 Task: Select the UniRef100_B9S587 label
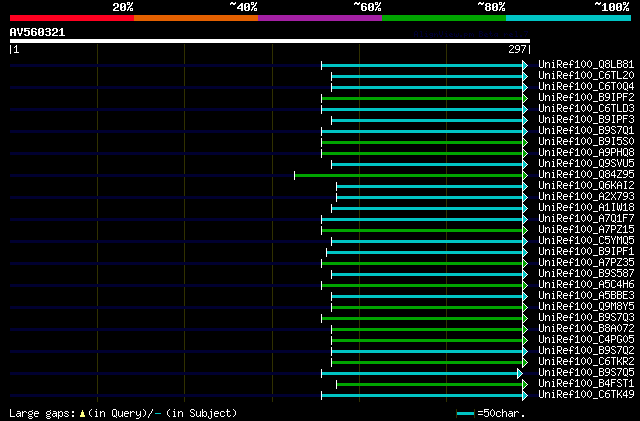point(586,274)
